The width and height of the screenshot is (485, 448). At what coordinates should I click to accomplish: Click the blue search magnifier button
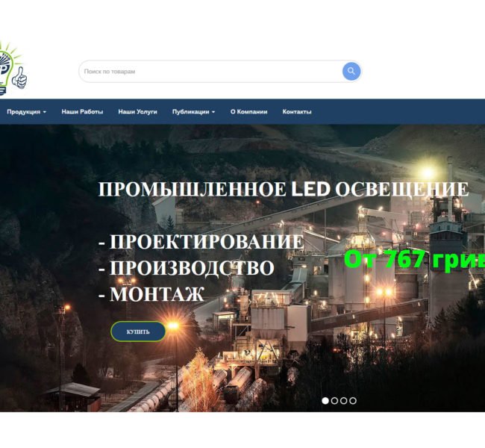click(351, 71)
